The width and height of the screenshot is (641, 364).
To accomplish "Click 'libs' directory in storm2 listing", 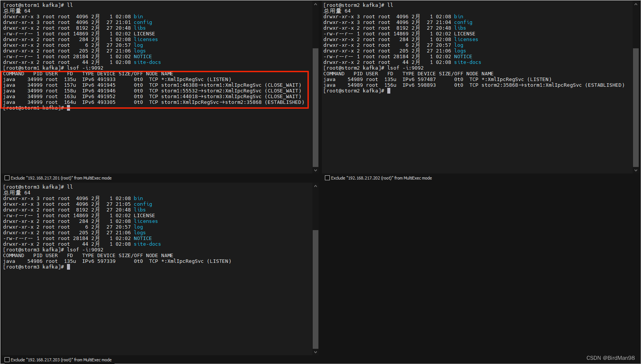I will point(460,28).
